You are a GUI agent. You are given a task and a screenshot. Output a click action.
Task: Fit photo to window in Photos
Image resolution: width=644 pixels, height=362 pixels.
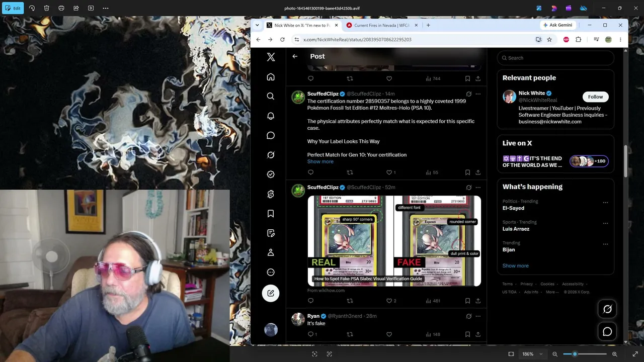pos(511,354)
